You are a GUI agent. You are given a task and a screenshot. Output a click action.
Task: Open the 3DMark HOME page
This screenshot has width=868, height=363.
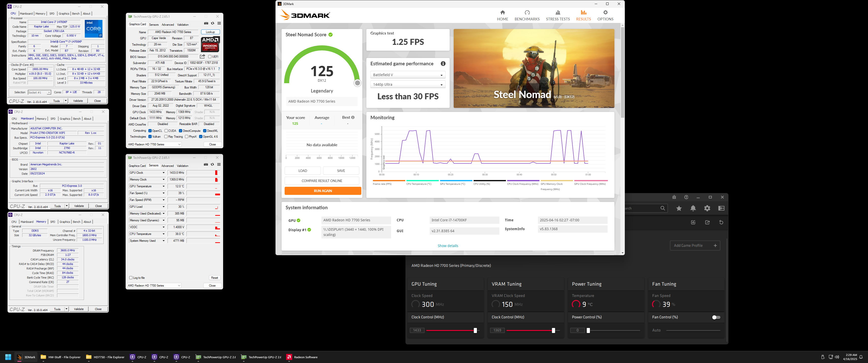[x=502, y=15]
